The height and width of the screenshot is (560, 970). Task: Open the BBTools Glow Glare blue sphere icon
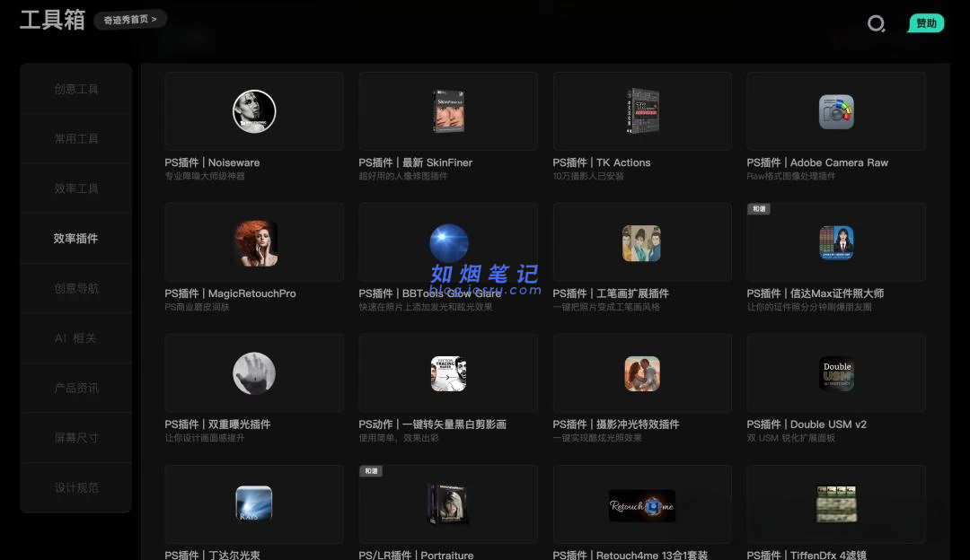point(449,243)
